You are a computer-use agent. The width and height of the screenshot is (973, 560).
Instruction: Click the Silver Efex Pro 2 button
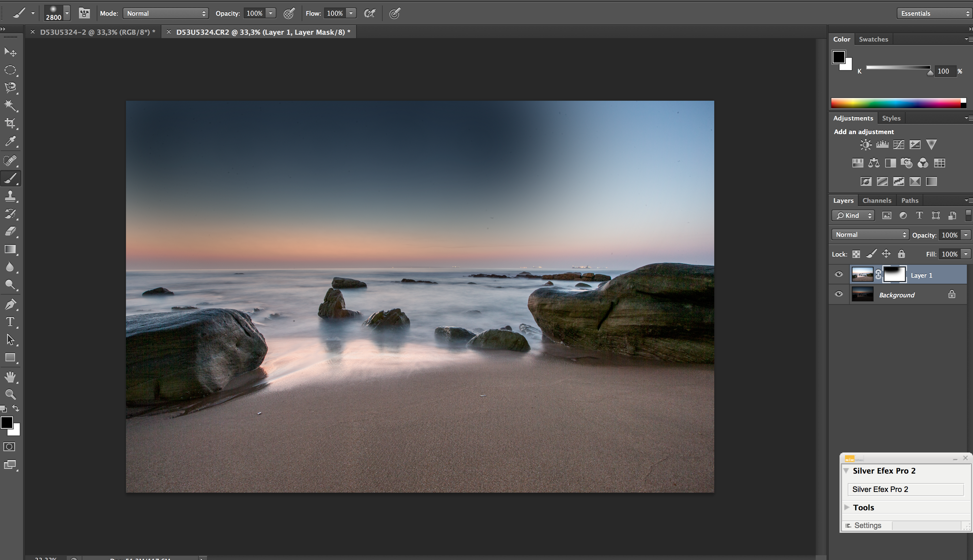pyautogui.click(x=905, y=489)
